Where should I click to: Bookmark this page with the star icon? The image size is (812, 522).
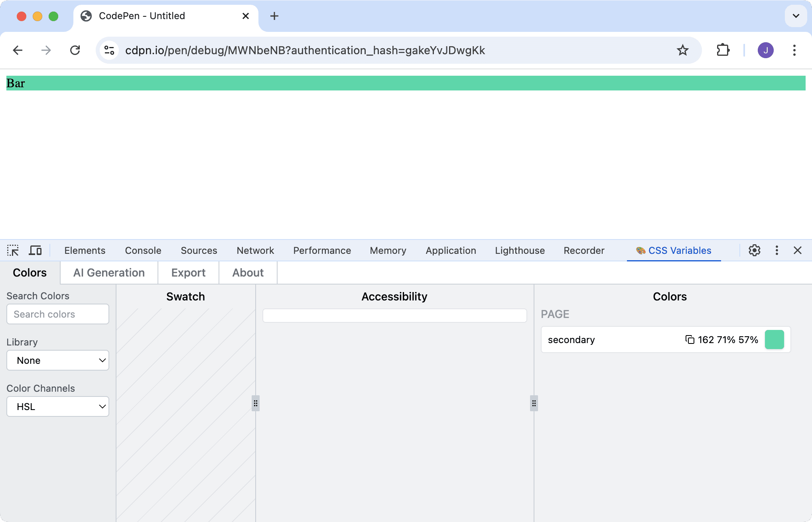pos(682,50)
